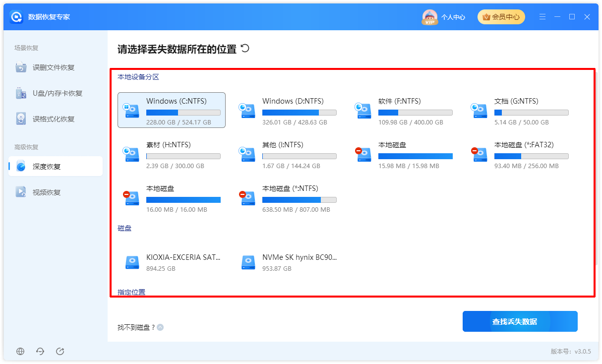This screenshot has height=364, width=602.
Task: Click the C: drive usage bar
Action: point(183,113)
